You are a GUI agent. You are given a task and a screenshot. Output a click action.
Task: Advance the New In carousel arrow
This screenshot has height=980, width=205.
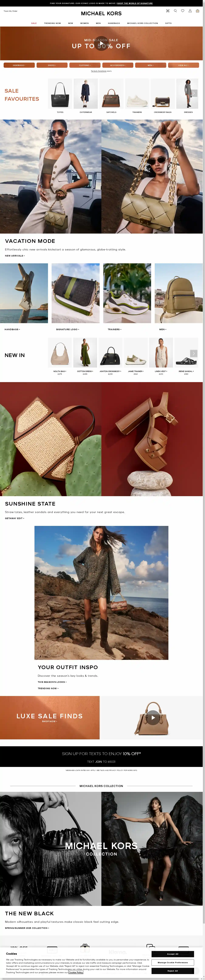coord(194,353)
